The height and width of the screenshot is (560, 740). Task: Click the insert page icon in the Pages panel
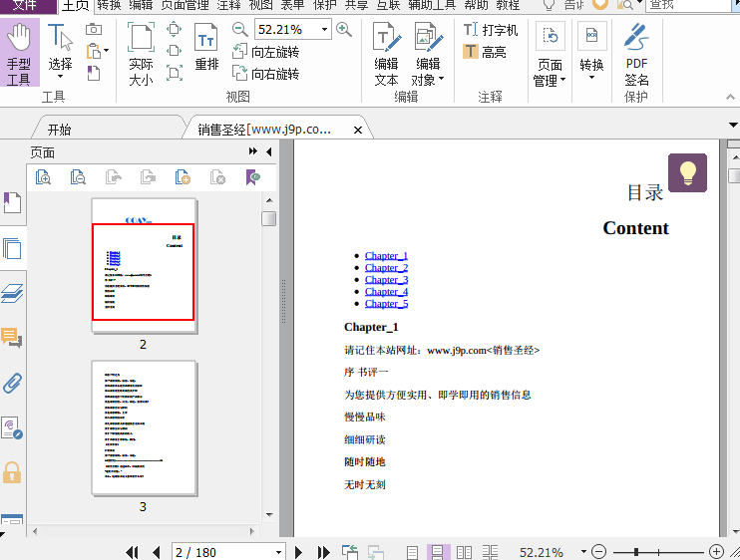click(x=183, y=177)
